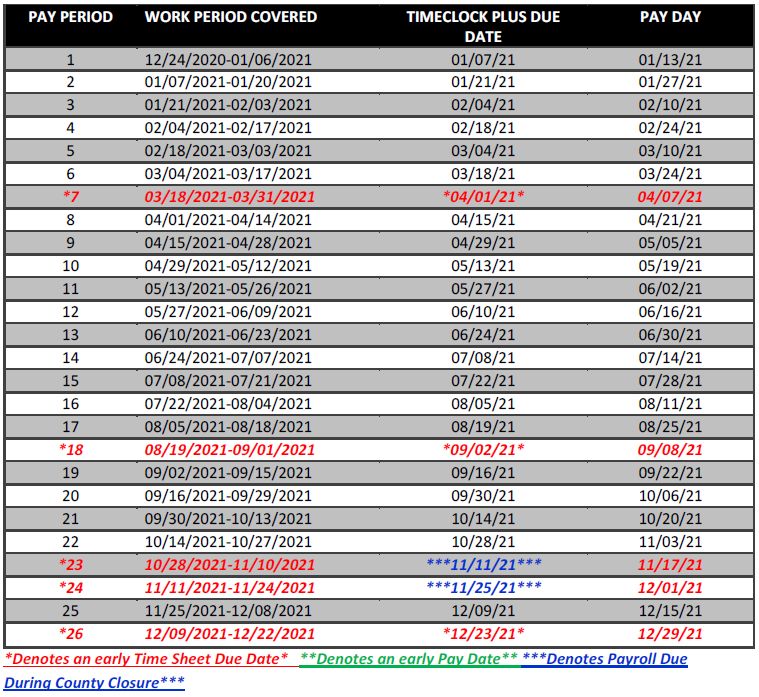Image resolution: width=759 pixels, height=697 pixels.
Task: Select red pay period *18
Action: point(71,450)
